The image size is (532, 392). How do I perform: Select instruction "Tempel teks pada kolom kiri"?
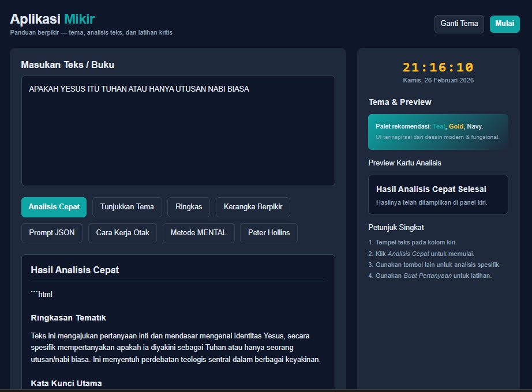(x=413, y=243)
